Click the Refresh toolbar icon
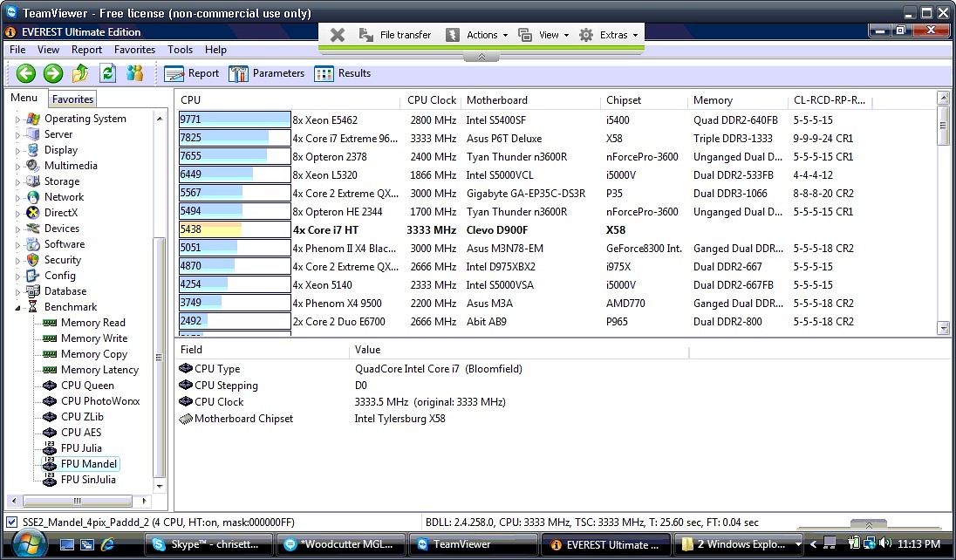 pyautogui.click(x=108, y=74)
